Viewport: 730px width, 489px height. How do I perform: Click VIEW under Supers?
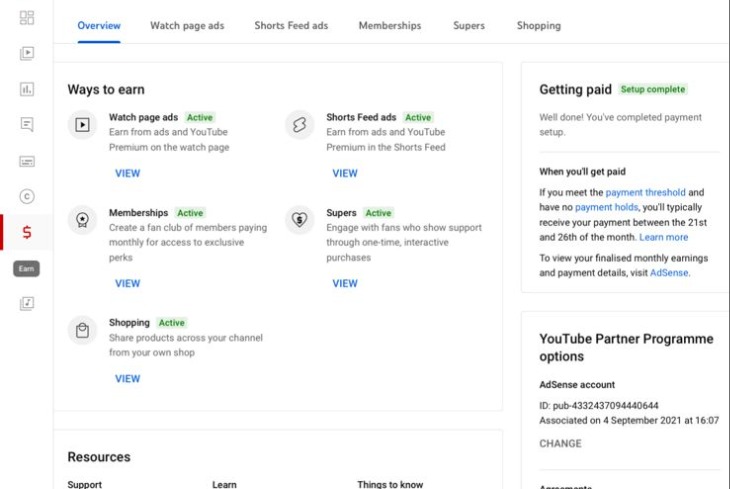[x=345, y=283]
